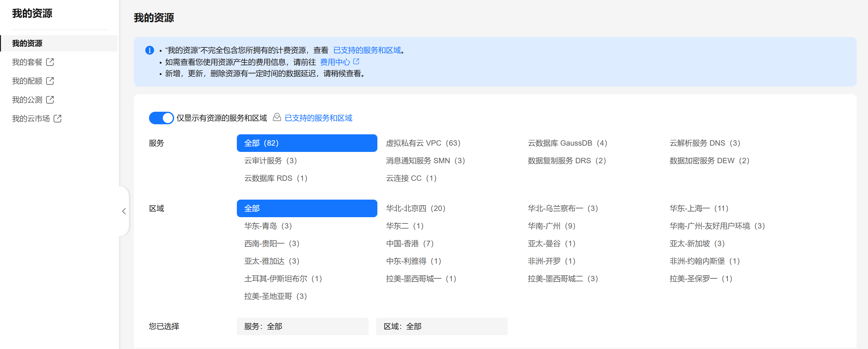The height and width of the screenshot is (349, 868).
Task: Open 已支持的服务和区域 link in banner
Action: click(367, 50)
